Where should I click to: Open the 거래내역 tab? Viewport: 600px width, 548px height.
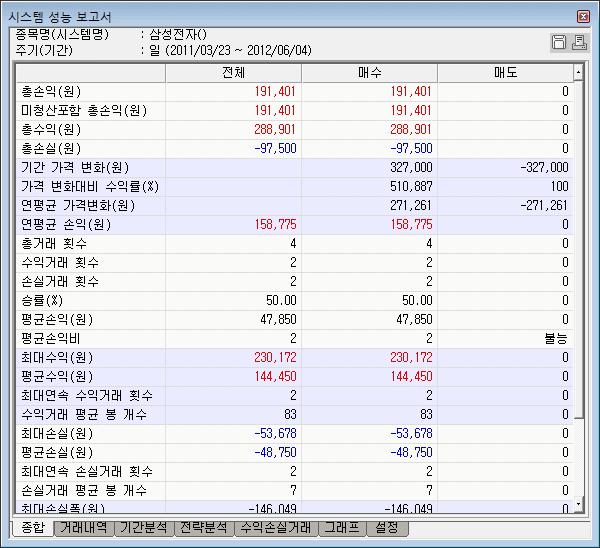click(84, 528)
